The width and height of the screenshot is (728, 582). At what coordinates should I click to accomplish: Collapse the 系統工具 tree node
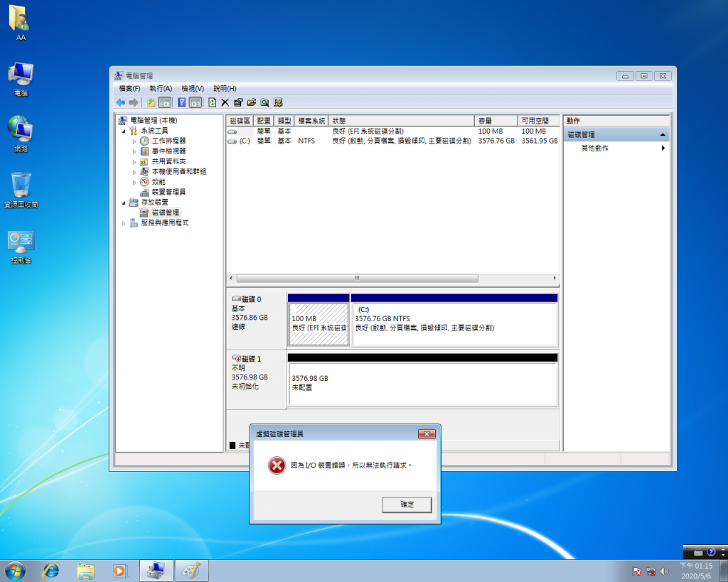[x=124, y=131]
